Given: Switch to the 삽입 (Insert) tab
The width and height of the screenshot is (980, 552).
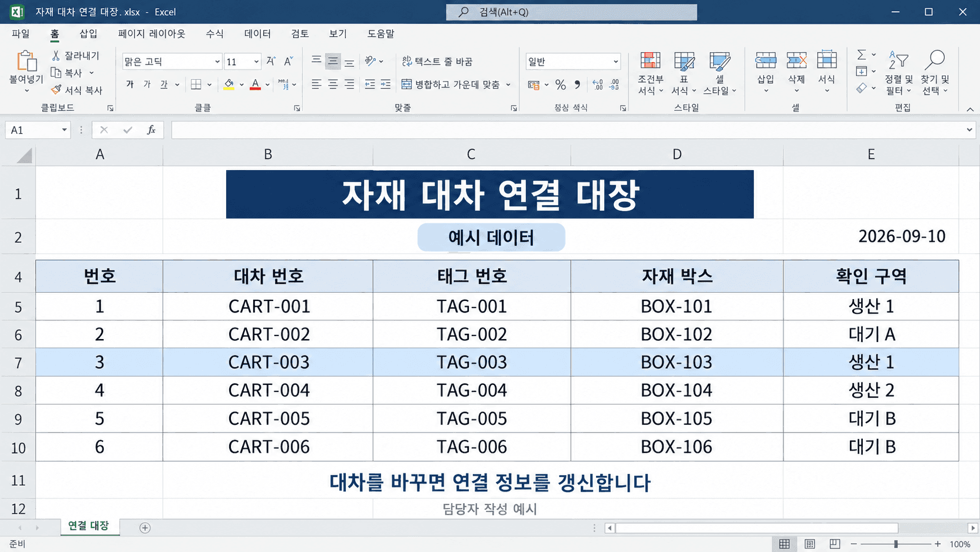Looking at the screenshot, I should (88, 33).
